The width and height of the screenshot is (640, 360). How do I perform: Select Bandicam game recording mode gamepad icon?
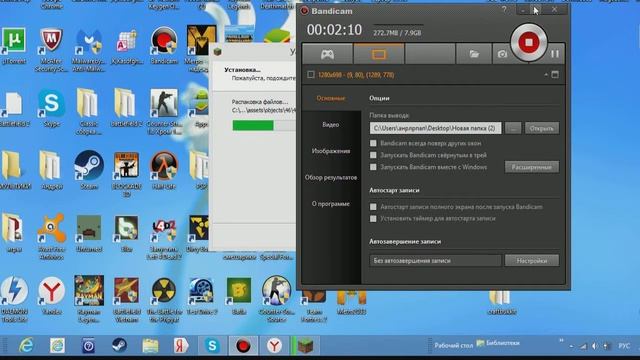(327, 54)
